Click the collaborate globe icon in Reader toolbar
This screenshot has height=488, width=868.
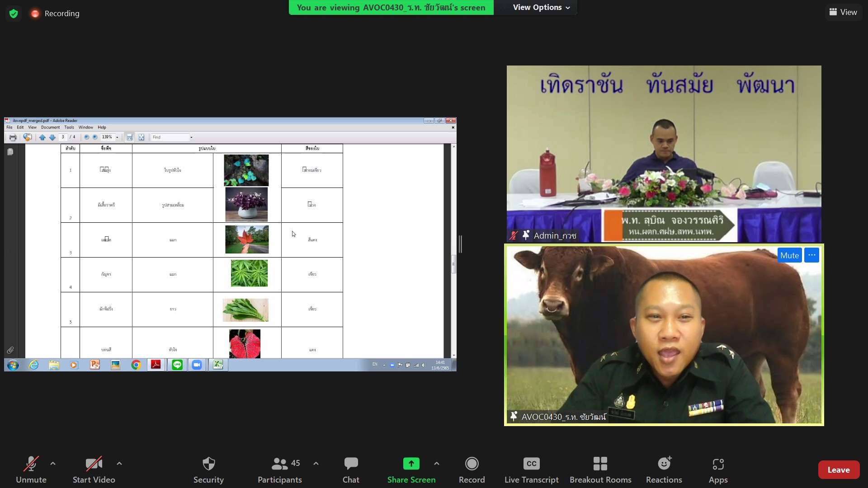tap(28, 137)
